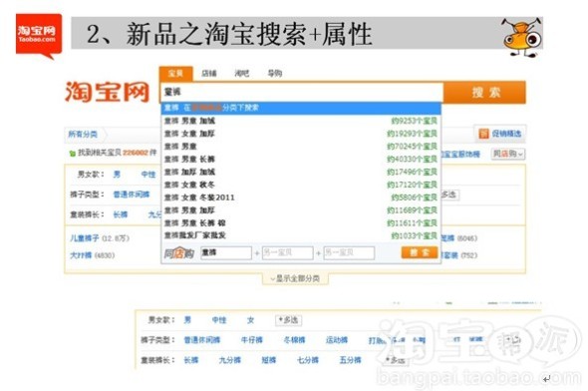Select suggestion 童裤 加厚 加绒

[x=301, y=172]
